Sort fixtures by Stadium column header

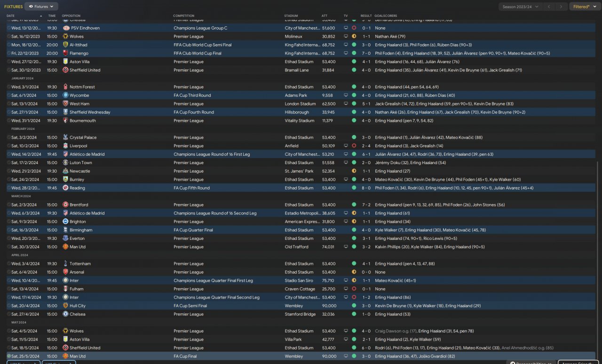tap(291, 16)
